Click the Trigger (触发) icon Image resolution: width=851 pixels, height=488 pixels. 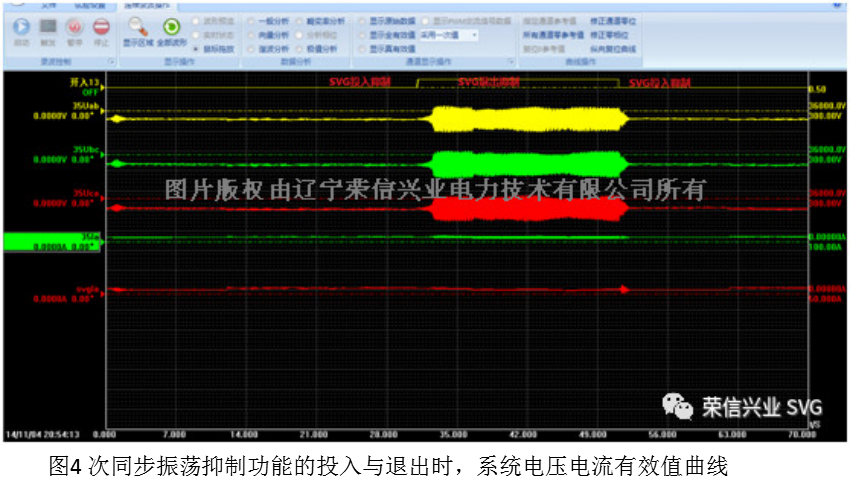point(47,30)
